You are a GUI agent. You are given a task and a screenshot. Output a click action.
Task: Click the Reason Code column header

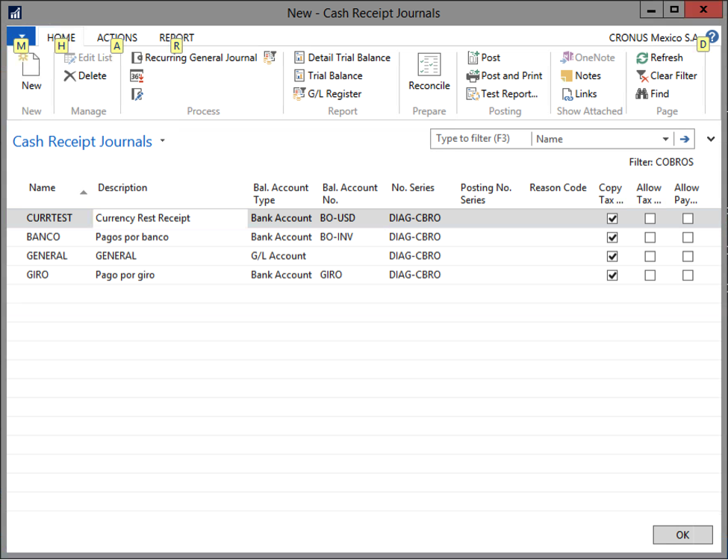coord(558,187)
